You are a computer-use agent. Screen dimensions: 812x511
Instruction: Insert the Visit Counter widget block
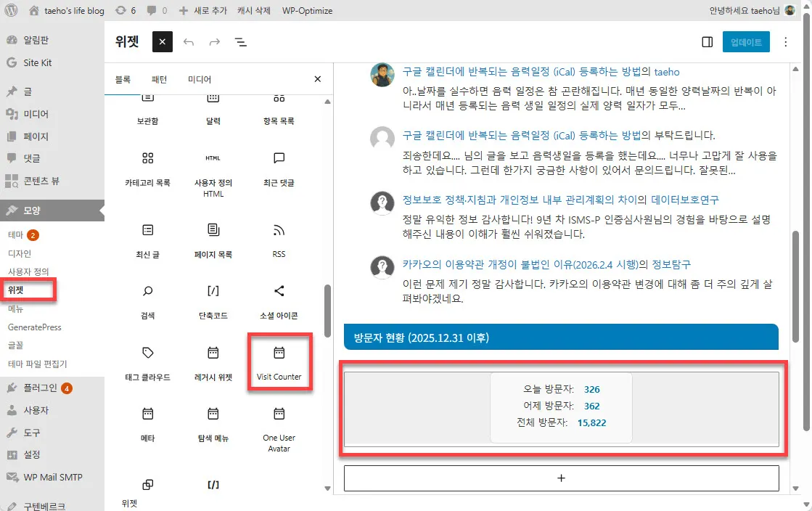(279, 361)
